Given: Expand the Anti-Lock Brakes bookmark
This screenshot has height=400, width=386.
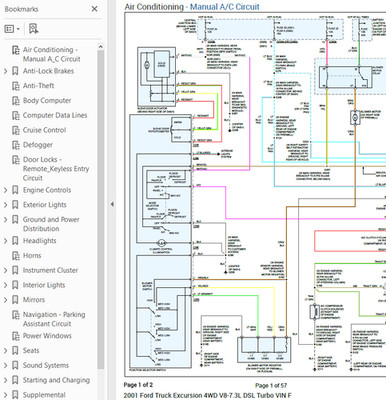Looking at the screenshot, I should 5,71.
